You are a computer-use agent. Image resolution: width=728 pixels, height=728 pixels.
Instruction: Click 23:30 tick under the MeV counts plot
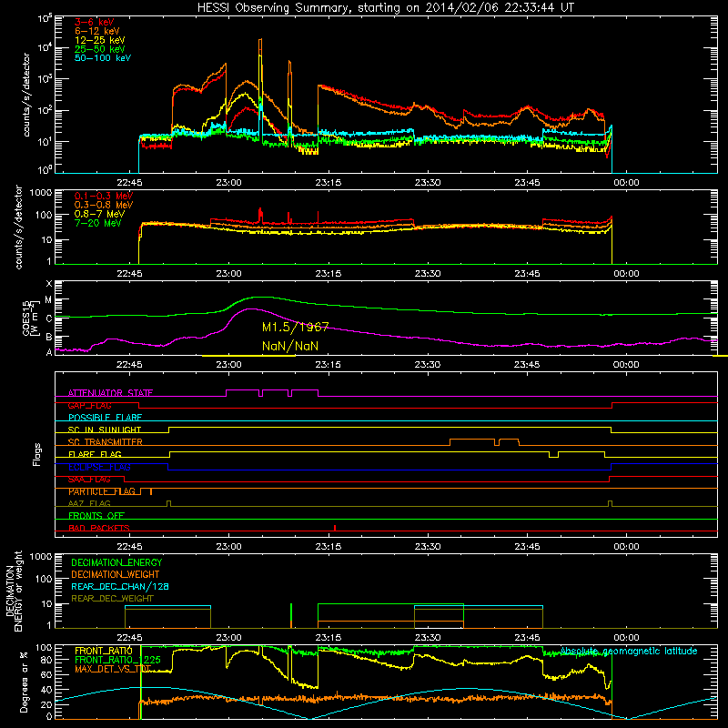(x=428, y=274)
